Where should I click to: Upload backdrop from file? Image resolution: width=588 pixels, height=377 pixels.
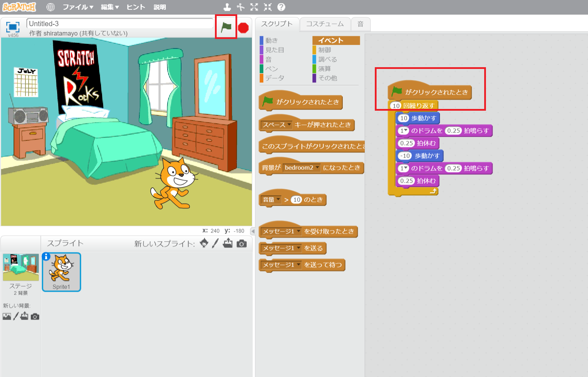[24, 316]
